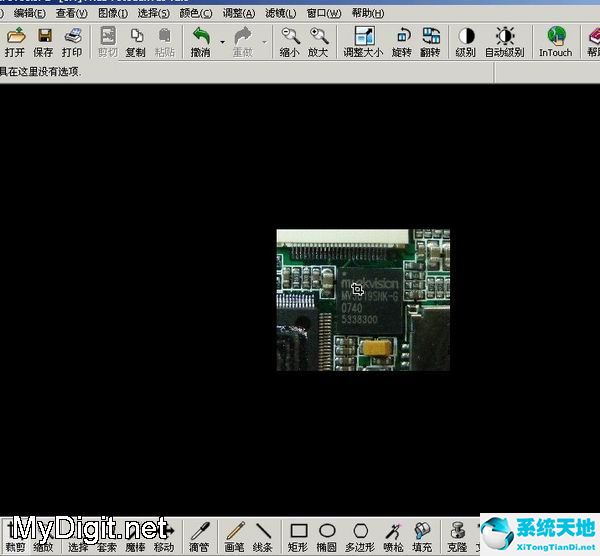Open the 选择(S) menu
600x556 pixels.
tap(154, 13)
